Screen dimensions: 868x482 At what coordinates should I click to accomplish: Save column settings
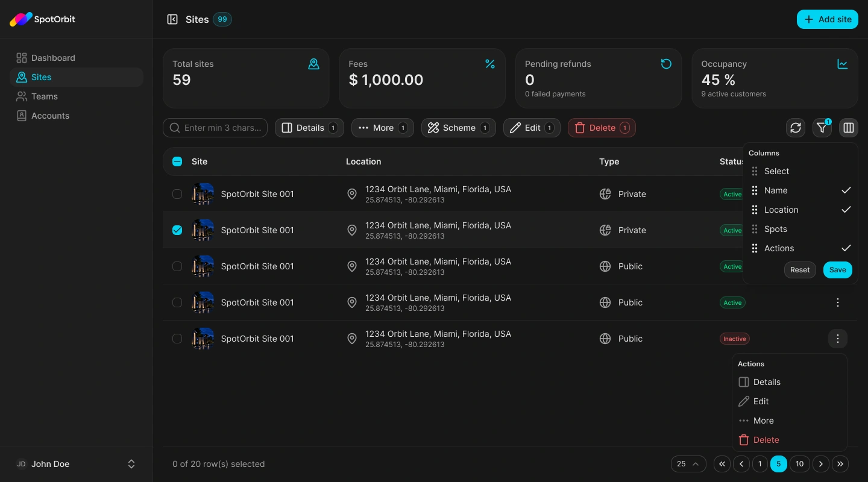[x=838, y=270]
